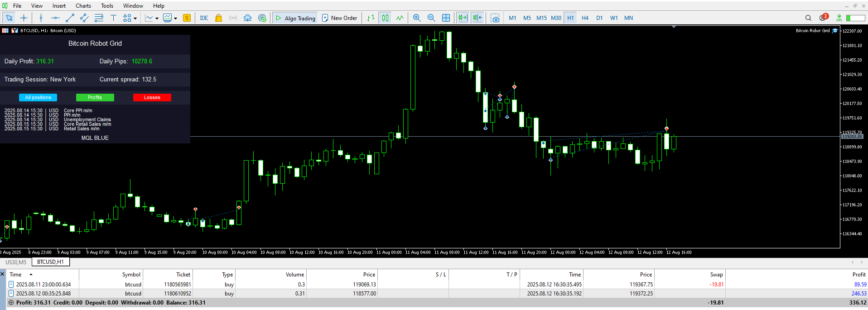Activate the crosshair tool

click(24, 18)
